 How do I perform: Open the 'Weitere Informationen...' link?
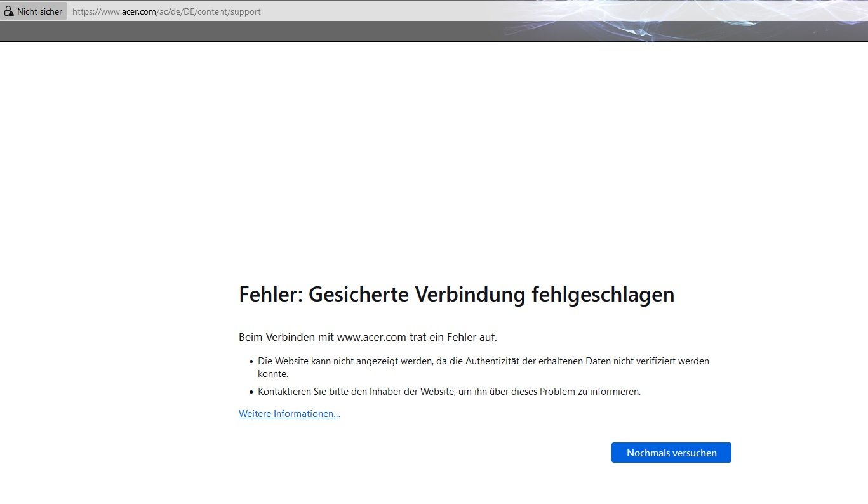pyautogui.click(x=290, y=414)
